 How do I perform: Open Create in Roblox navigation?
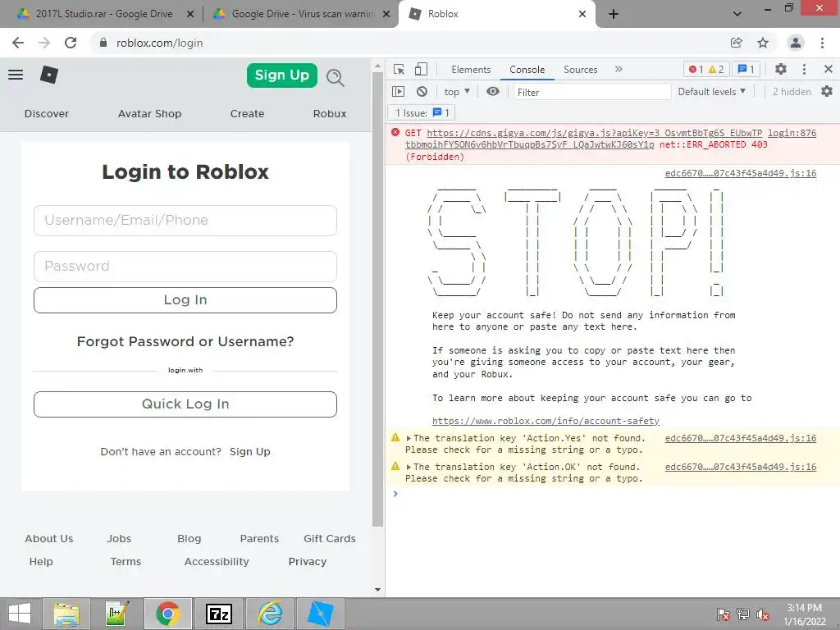(247, 113)
